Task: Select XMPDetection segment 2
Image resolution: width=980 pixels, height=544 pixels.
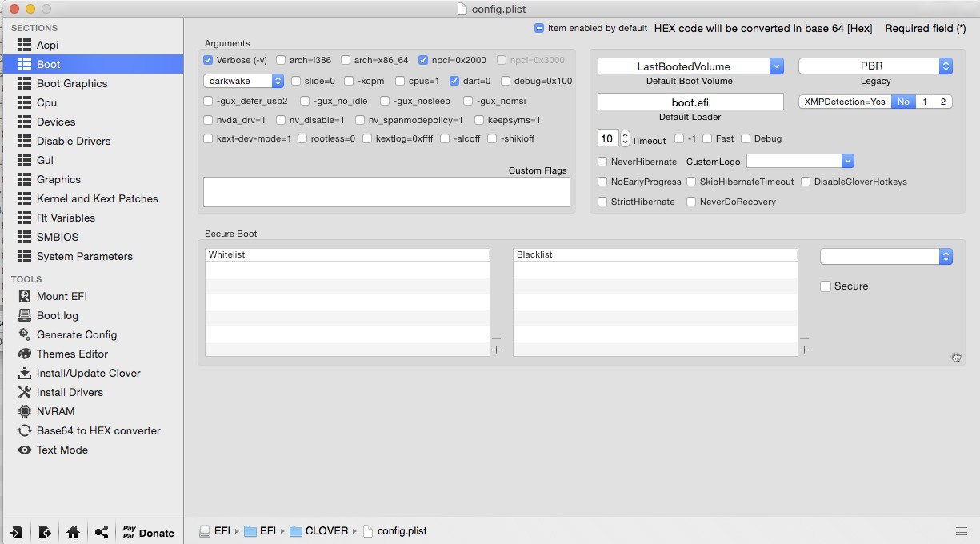Action: [x=943, y=102]
